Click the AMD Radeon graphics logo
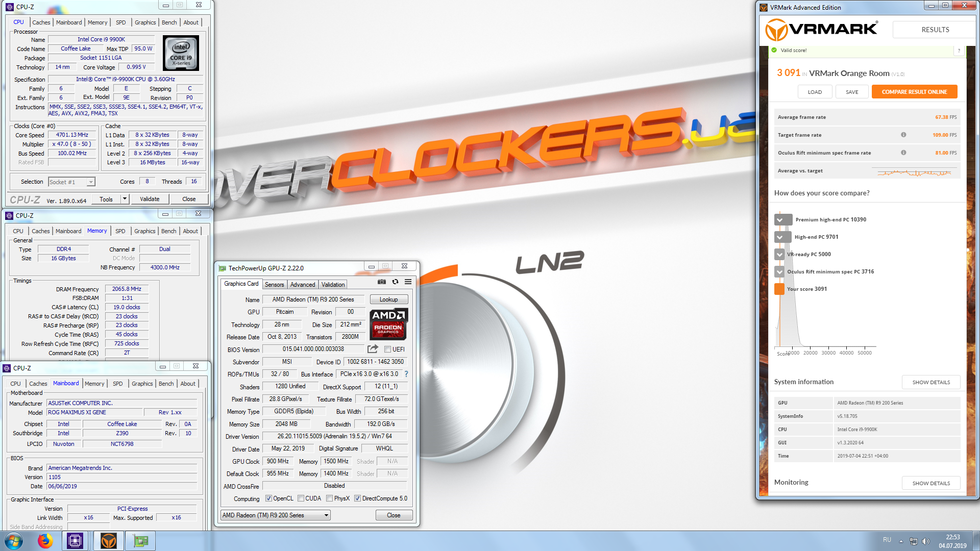 pyautogui.click(x=388, y=324)
